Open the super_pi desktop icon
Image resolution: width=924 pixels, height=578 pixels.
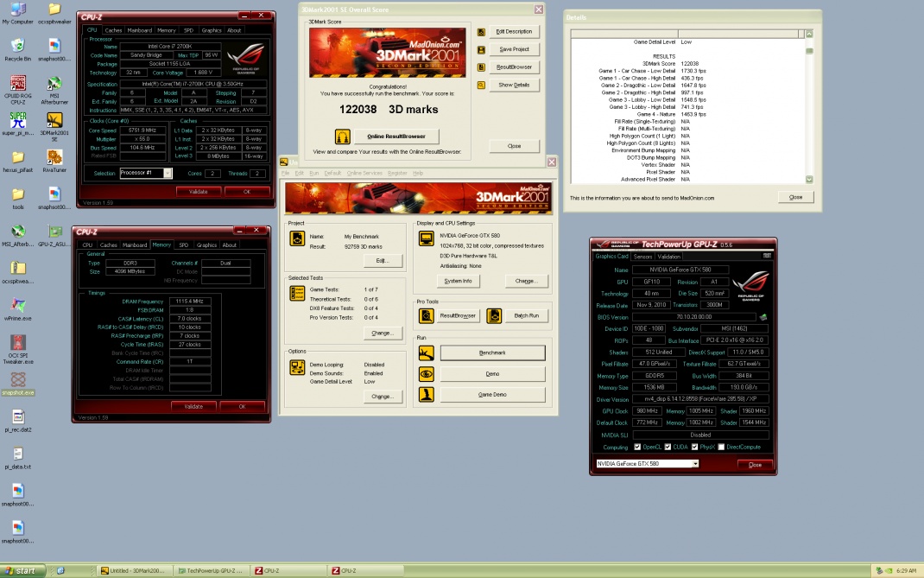[x=17, y=121]
